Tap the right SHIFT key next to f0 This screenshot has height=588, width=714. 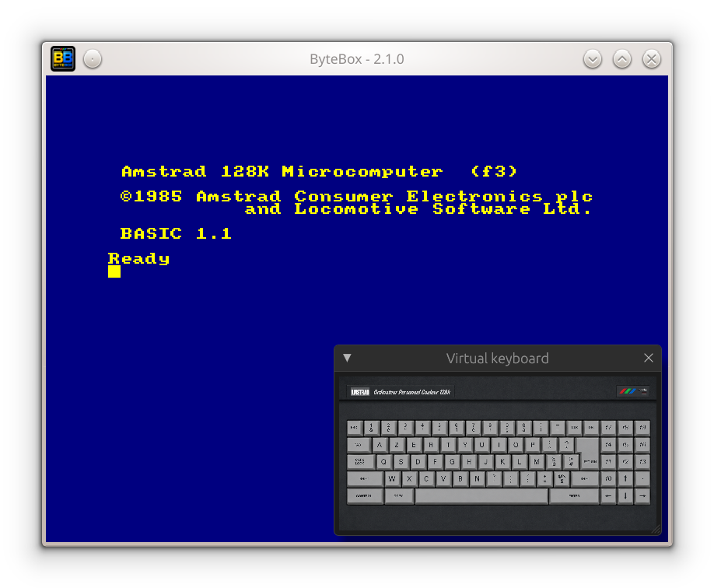584,478
